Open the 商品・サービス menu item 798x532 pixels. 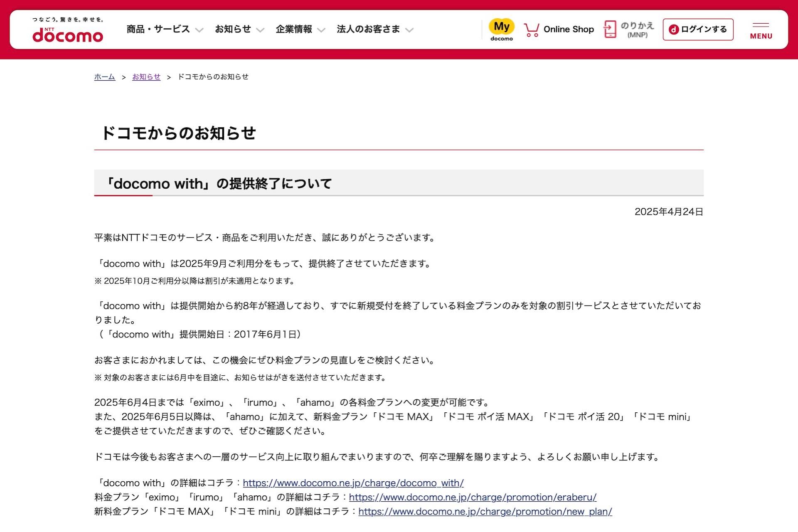158,29
